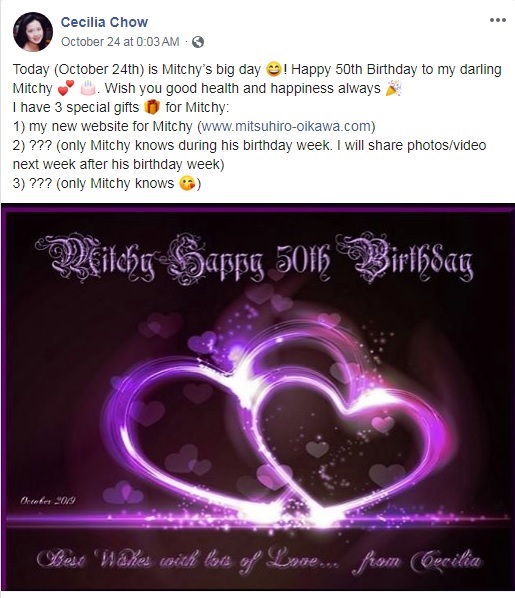Click the 'October 2019' caption in image
The height and width of the screenshot is (598, 515).
click(x=48, y=500)
